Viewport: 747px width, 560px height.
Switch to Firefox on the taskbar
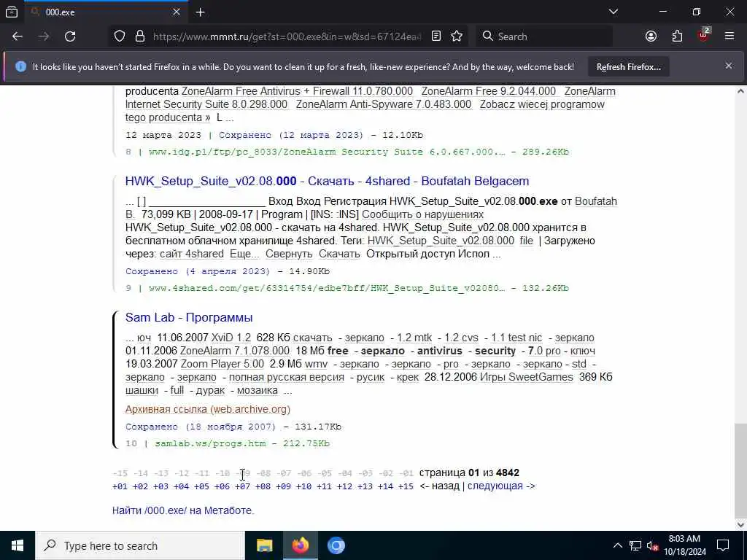tap(300, 545)
